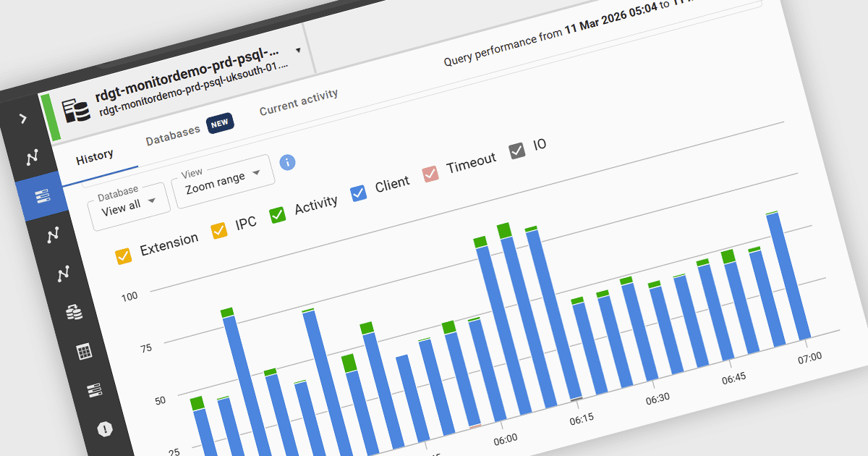The height and width of the screenshot is (456, 868).
Task: Click the rdgt-monitordemo-prd-psql-uksouth-01 subtitle
Action: (194, 88)
